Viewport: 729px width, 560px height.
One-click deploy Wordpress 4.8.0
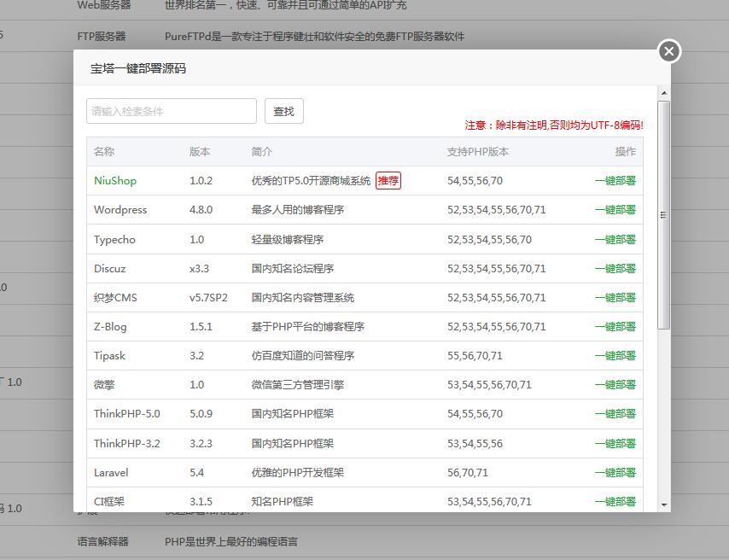pyautogui.click(x=616, y=210)
